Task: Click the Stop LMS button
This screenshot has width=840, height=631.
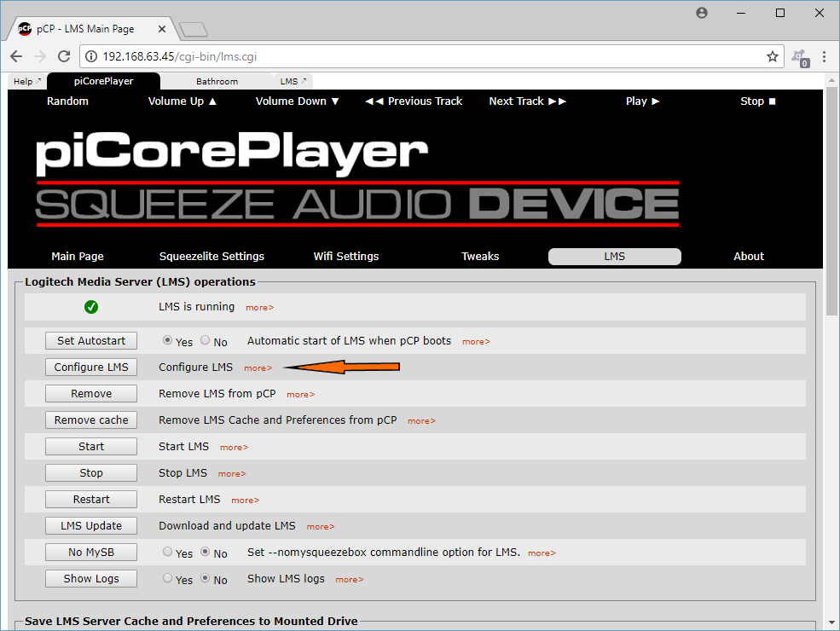Action: [x=91, y=473]
